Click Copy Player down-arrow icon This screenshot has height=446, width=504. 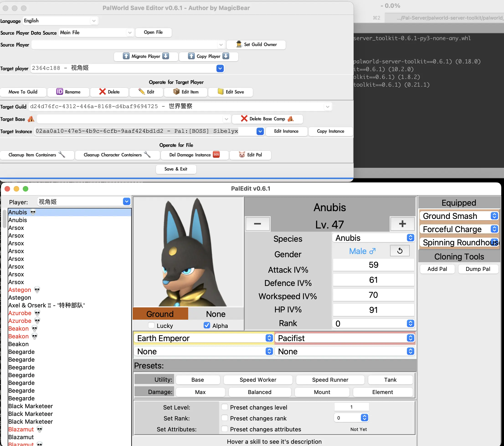[226, 56]
